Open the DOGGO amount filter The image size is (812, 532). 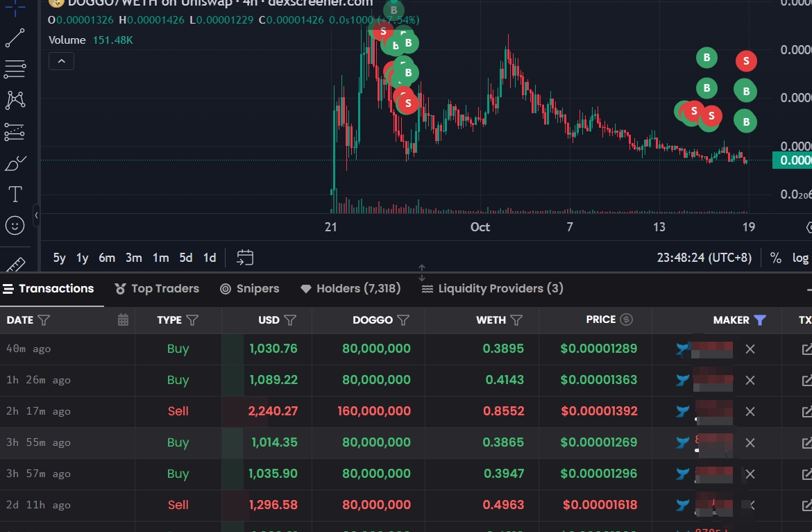coord(403,320)
